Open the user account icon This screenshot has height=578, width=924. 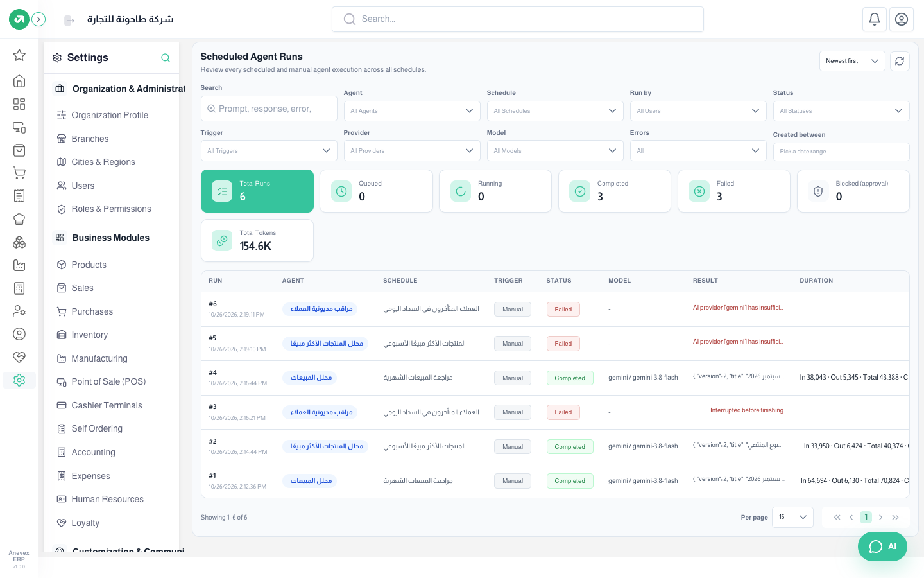coord(902,19)
